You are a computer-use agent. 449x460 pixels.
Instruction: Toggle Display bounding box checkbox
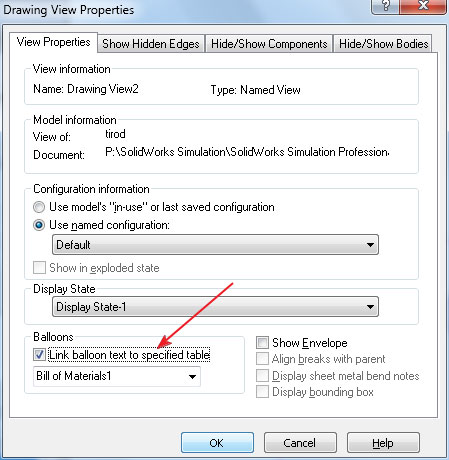pos(262,392)
